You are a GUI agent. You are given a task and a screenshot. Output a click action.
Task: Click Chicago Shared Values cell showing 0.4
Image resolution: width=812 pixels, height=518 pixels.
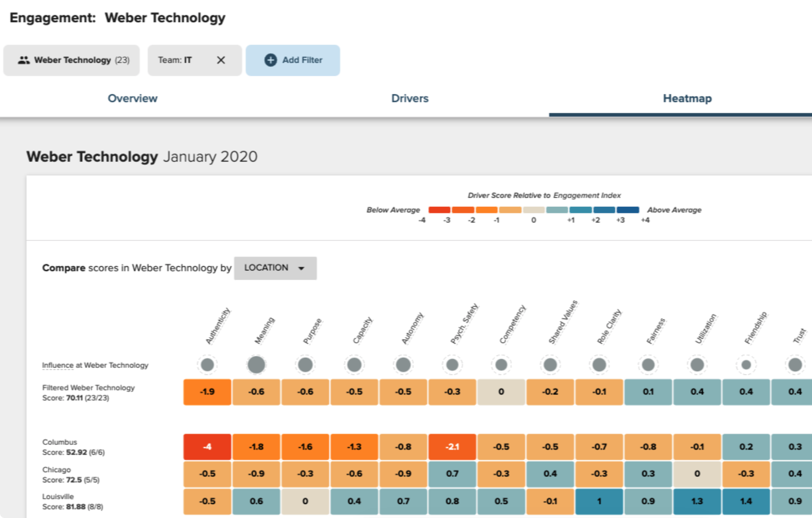coord(550,474)
